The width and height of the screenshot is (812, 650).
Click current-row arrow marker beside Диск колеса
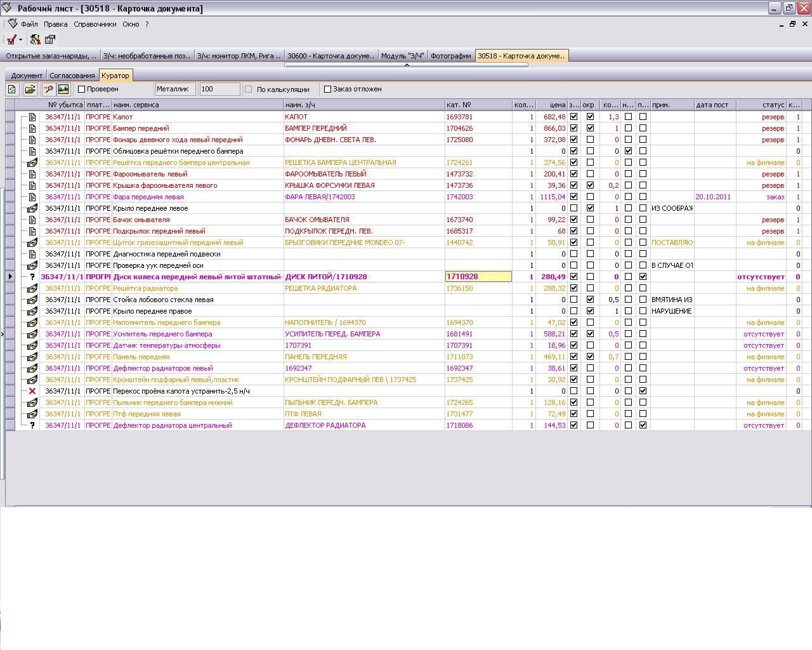pyautogui.click(x=10, y=277)
